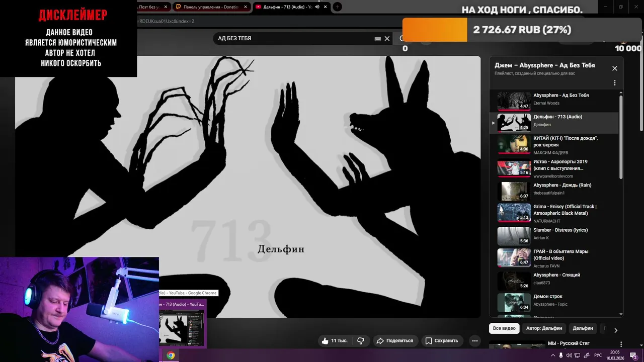The image size is (644, 362).
Task: Open the taskbar clock 20:05
Action: 615,355
